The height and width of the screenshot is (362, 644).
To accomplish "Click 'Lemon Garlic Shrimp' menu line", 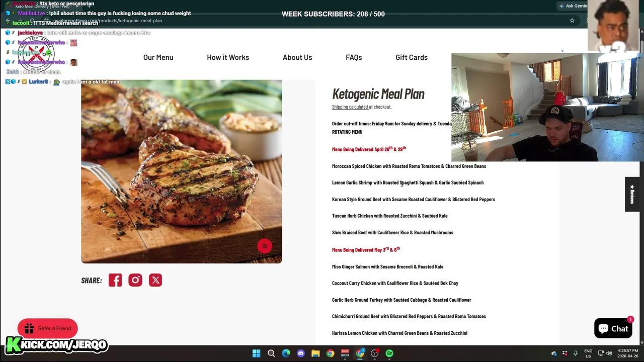I will click(408, 183).
